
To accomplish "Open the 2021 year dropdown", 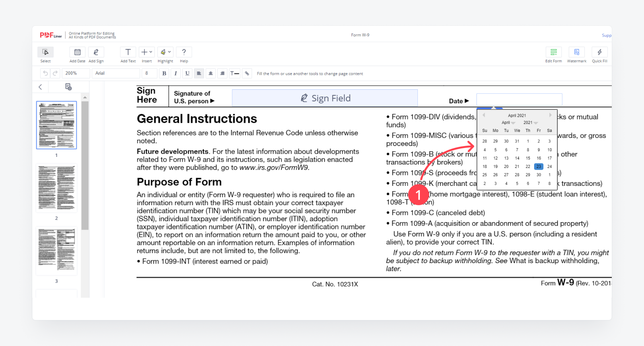I will [x=530, y=123].
